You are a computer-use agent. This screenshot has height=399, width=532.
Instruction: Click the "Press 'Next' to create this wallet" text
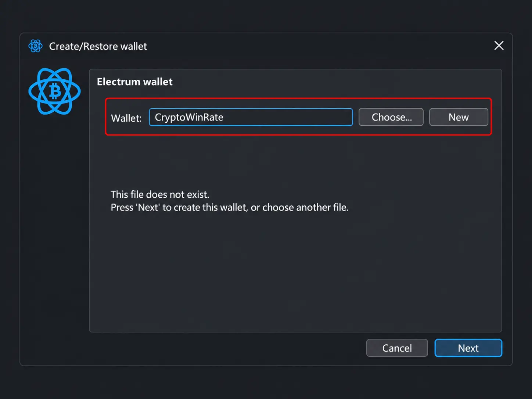tap(179, 208)
